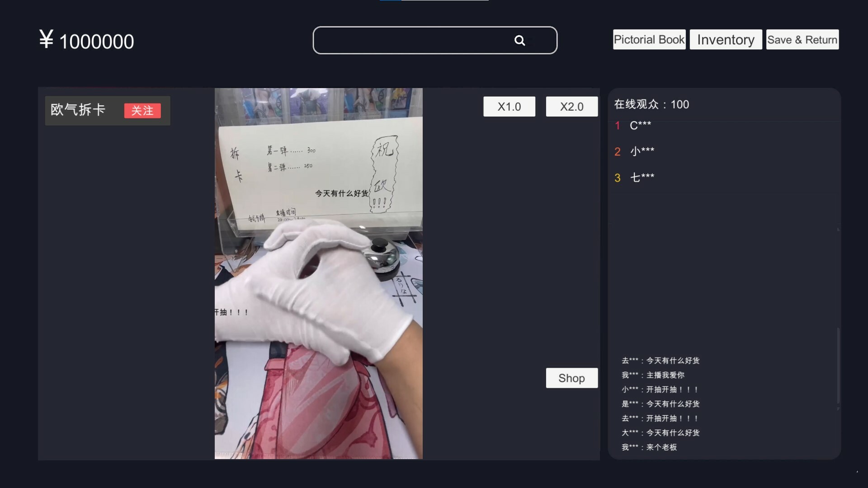Click the 关注 follow button
Screen dimensions: 868x488
point(142,111)
